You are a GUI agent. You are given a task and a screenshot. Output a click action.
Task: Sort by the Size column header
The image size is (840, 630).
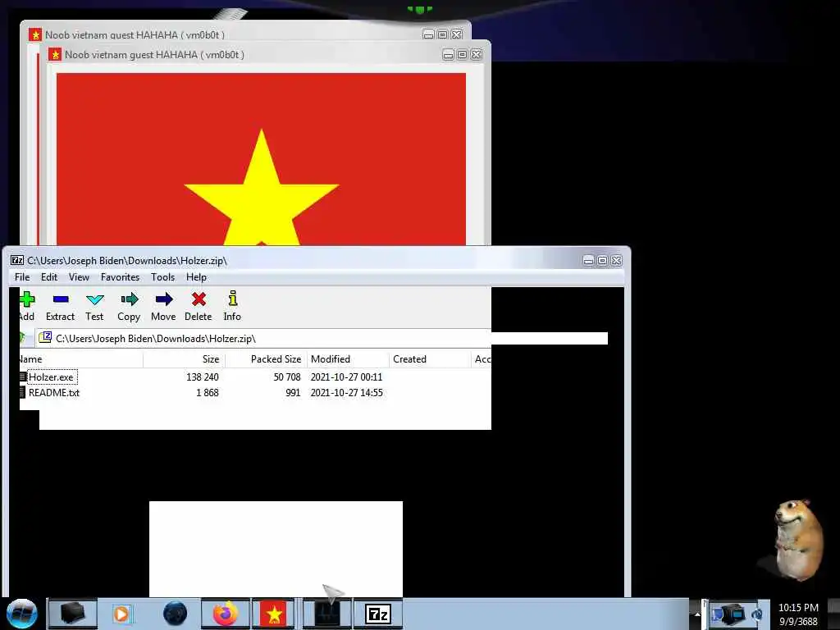point(185,359)
